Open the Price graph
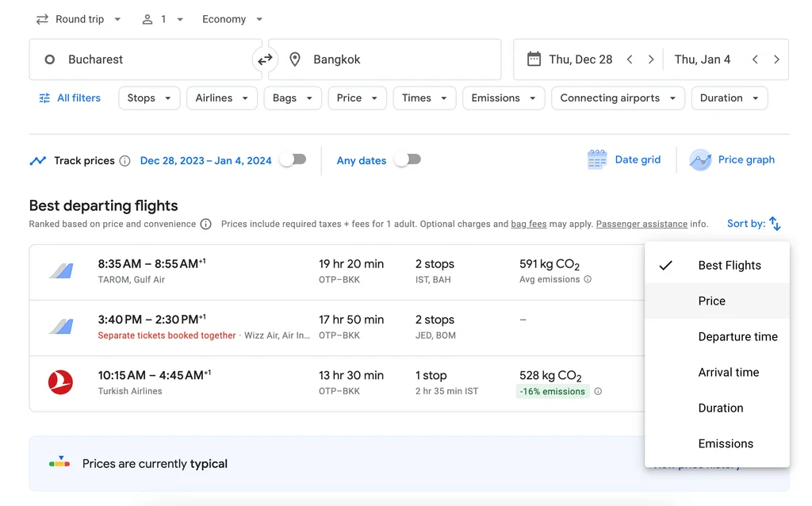This screenshot has height=506, width=812. pos(732,159)
